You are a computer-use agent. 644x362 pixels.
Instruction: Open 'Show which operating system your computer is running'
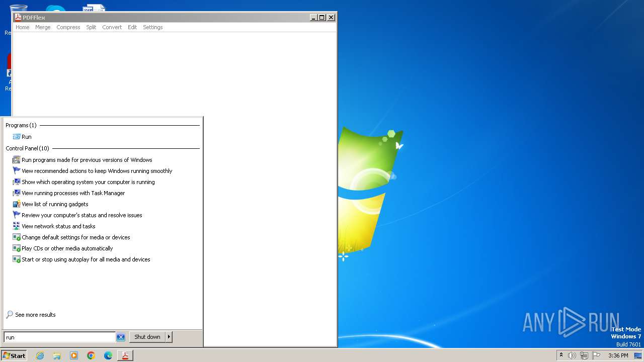point(88,182)
